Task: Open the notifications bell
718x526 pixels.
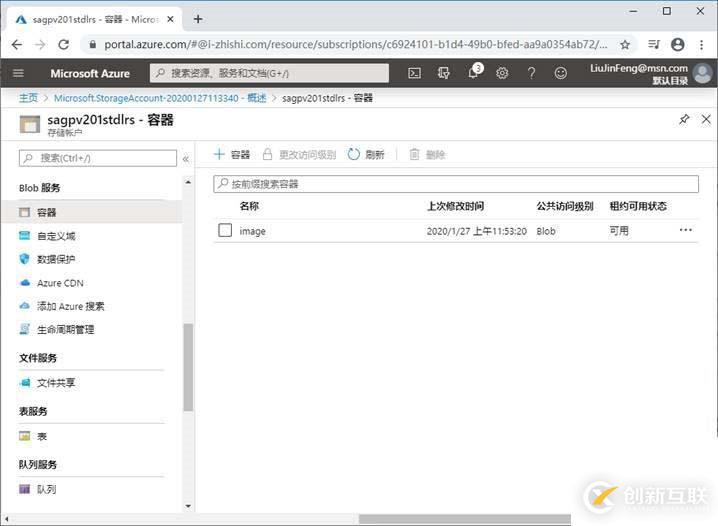Action: coord(474,72)
